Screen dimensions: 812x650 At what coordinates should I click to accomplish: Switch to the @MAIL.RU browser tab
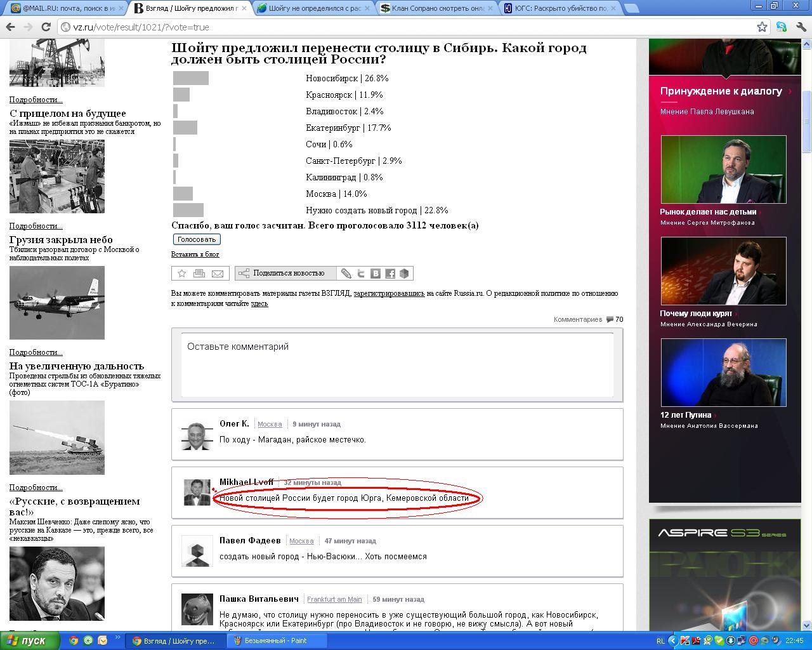click(x=63, y=8)
